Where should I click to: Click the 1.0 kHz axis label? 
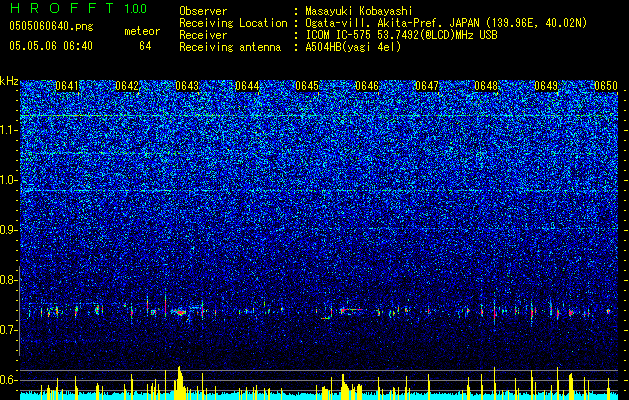9,180
